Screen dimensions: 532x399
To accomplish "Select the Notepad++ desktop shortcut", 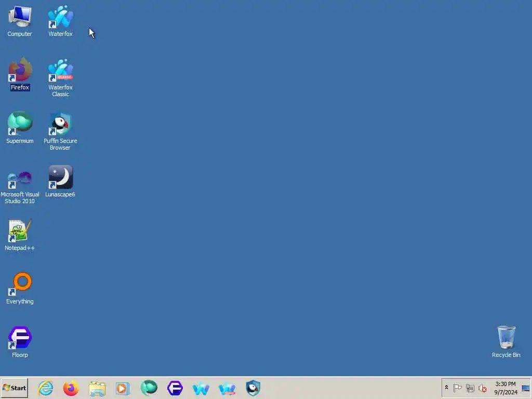I will click(x=20, y=235).
